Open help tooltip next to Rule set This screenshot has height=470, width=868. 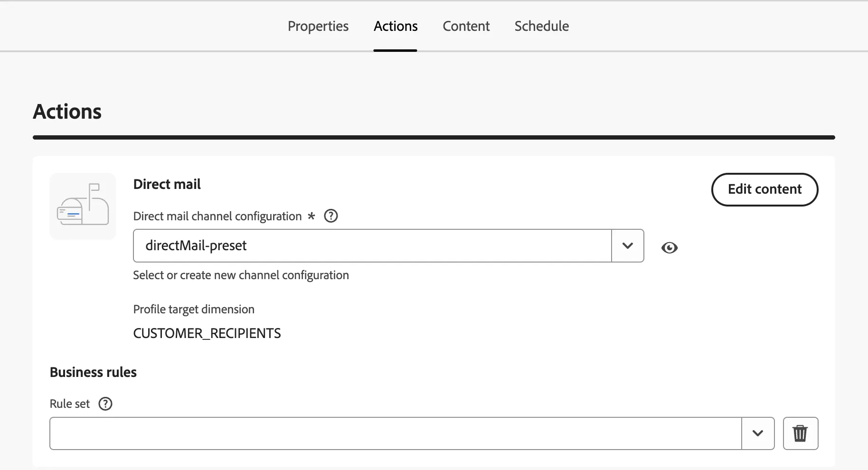(105, 404)
